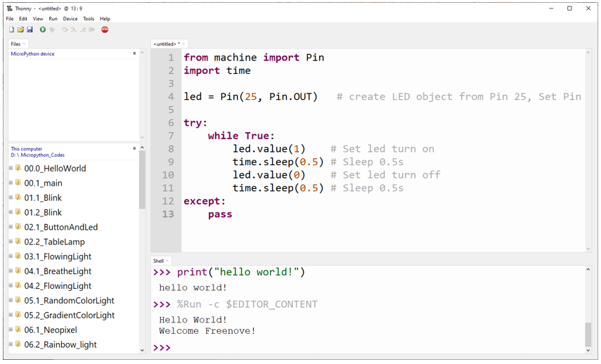Click the 02.2_TableLamp folder icon
Screen dimensions: 601x364
pos(18,242)
